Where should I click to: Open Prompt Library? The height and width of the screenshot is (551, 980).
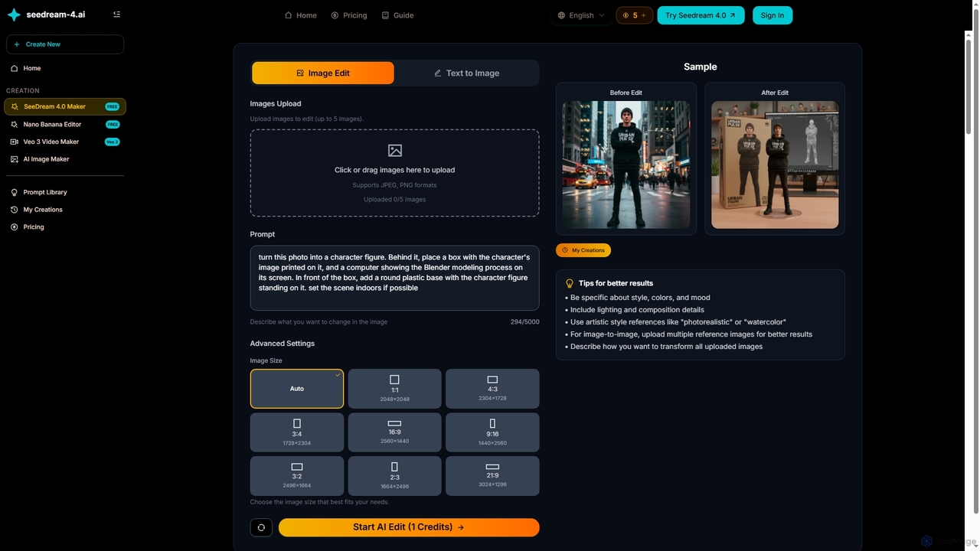tap(65, 192)
